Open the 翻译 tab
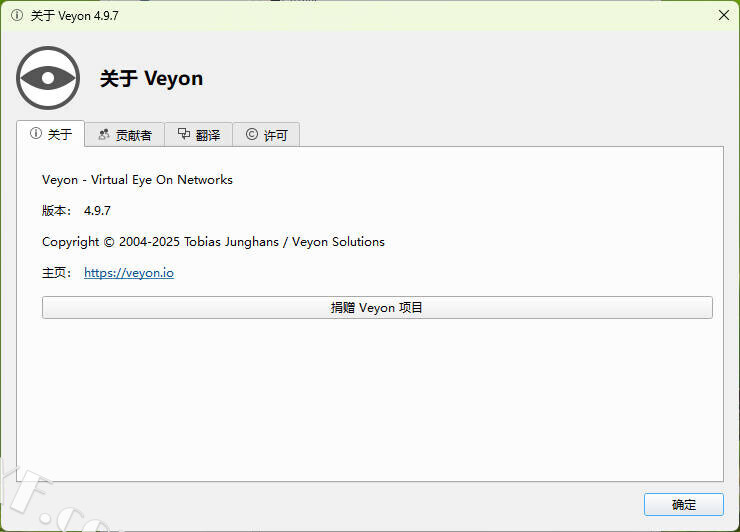 199,135
